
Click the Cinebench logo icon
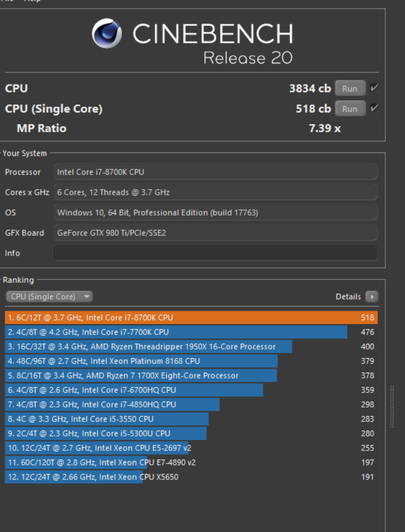click(x=107, y=34)
